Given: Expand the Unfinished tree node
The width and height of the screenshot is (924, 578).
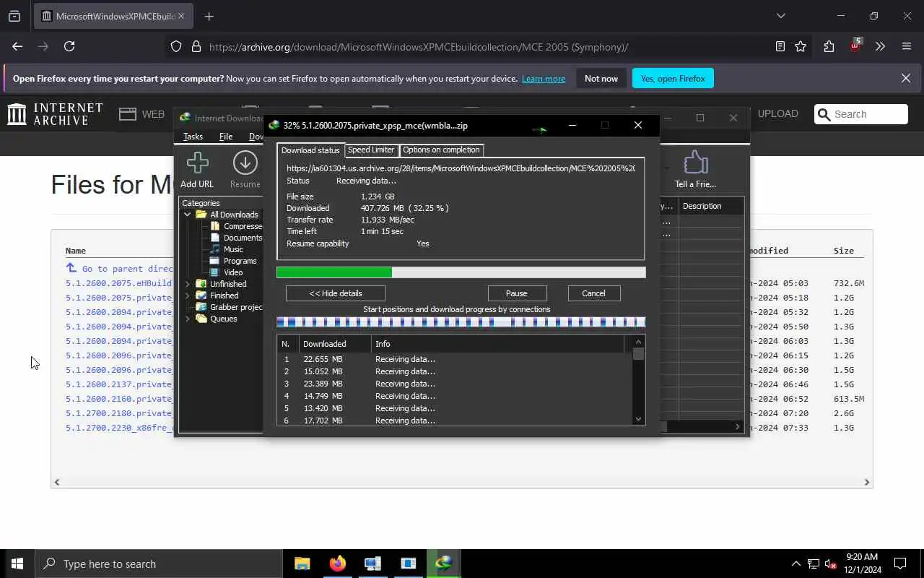Looking at the screenshot, I should 188,284.
